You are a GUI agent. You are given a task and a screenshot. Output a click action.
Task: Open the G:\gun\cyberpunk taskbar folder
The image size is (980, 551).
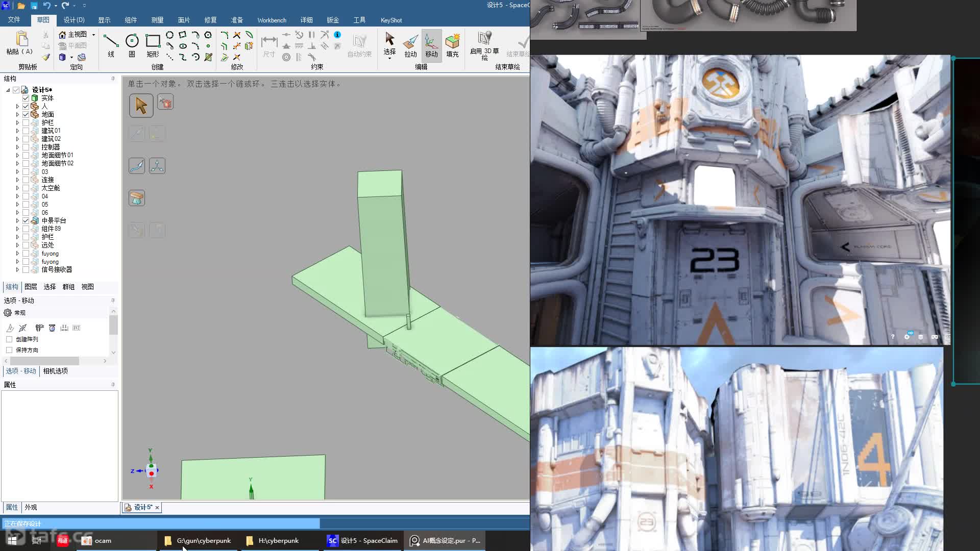[198, 540]
